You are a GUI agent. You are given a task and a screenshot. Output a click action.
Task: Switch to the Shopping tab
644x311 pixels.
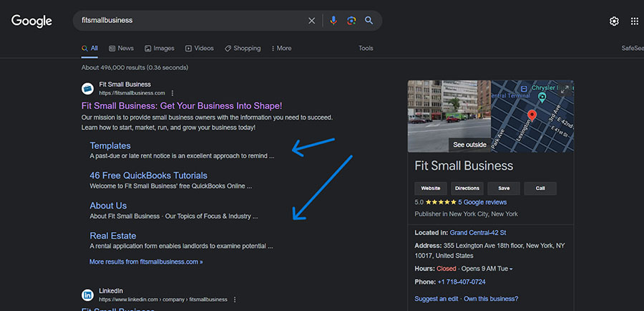click(243, 48)
